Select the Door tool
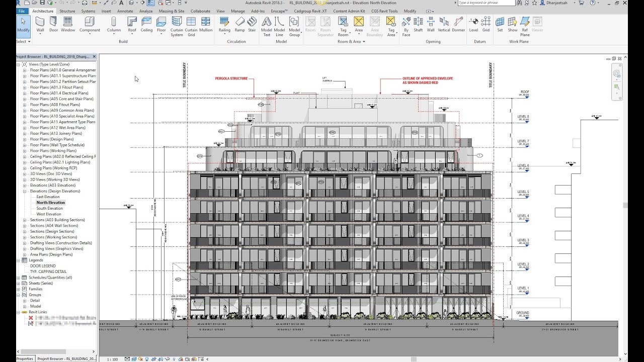 click(x=53, y=24)
